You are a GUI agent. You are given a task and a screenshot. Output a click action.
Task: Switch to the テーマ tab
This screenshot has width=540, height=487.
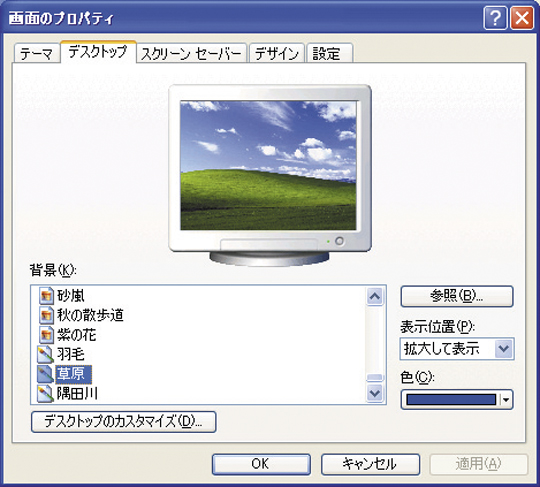37,54
